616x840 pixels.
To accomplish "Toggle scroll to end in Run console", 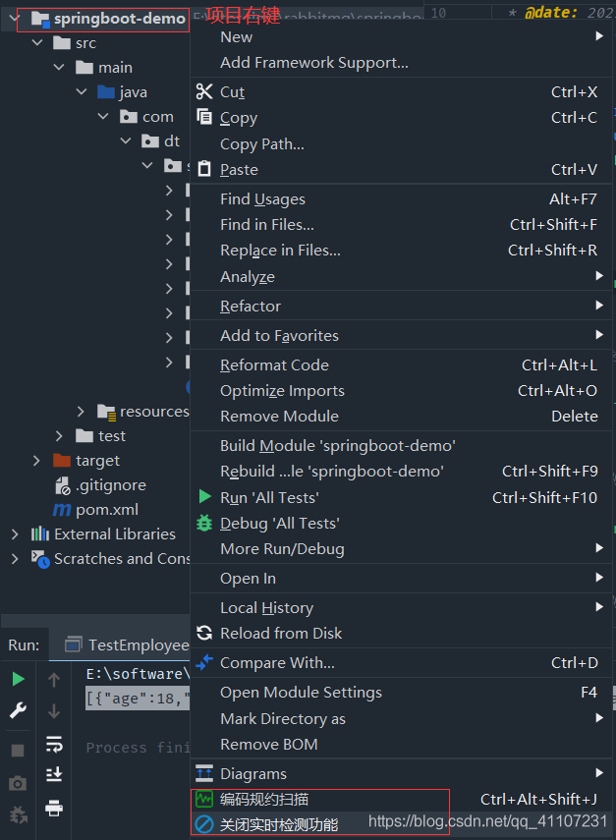I will 54,775.
